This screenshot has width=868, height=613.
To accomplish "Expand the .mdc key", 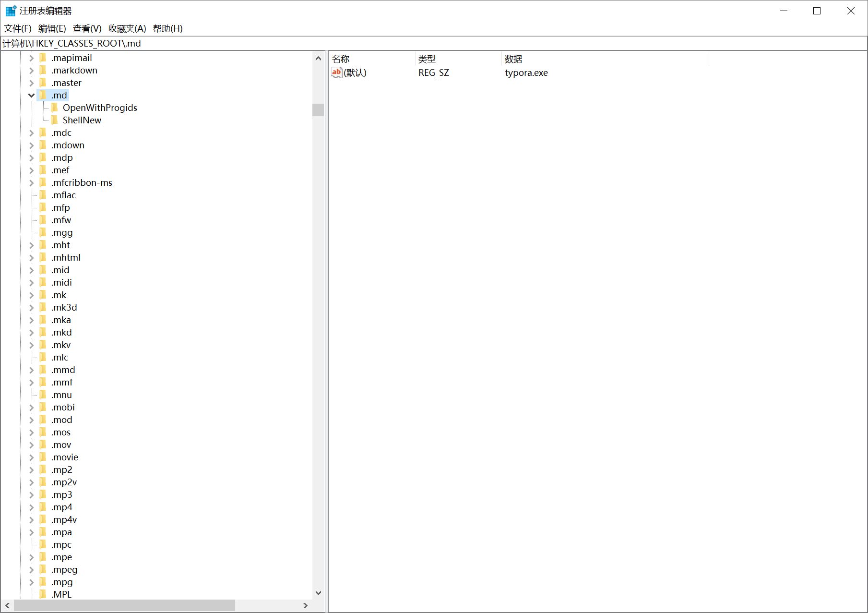I will (x=31, y=132).
